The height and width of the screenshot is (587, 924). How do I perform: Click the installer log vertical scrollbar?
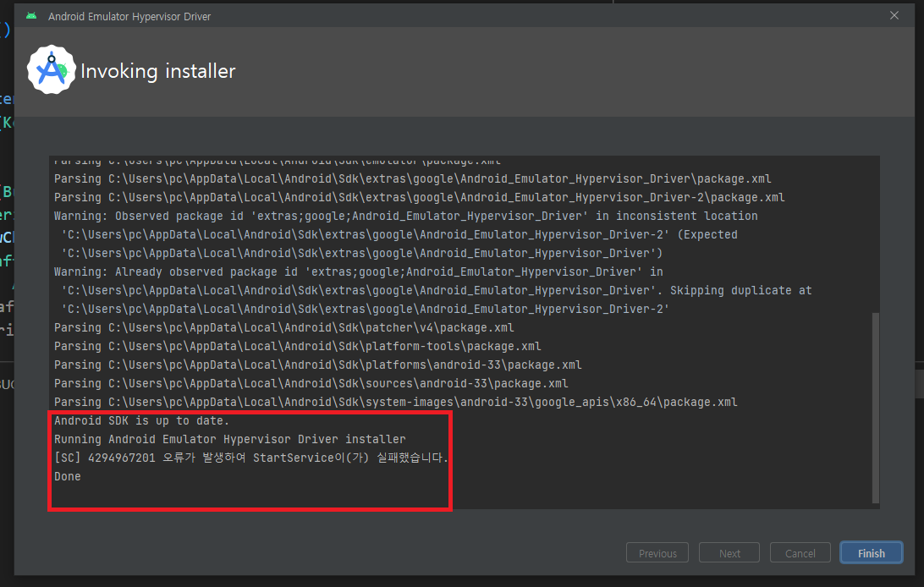pyautogui.click(x=875, y=408)
